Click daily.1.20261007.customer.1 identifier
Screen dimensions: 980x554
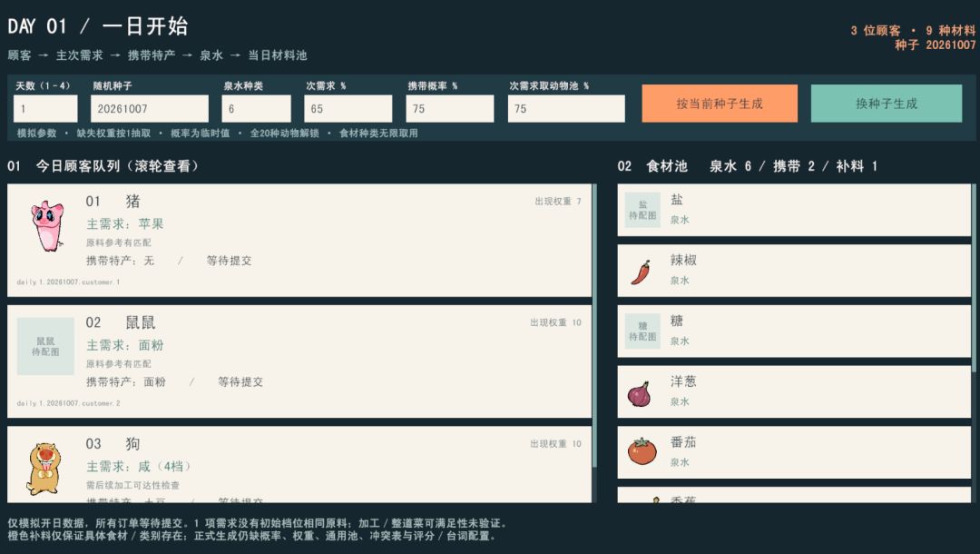pos(68,282)
